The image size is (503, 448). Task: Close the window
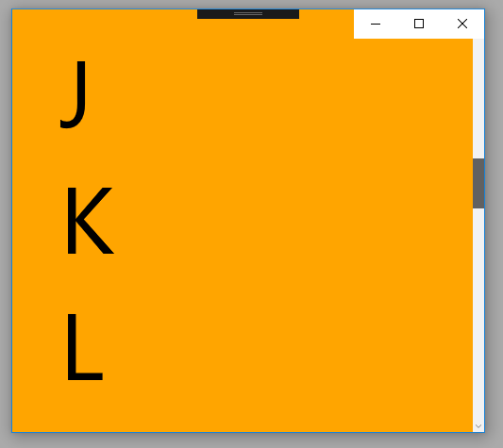pyautogui.click(x=462, y=24)
